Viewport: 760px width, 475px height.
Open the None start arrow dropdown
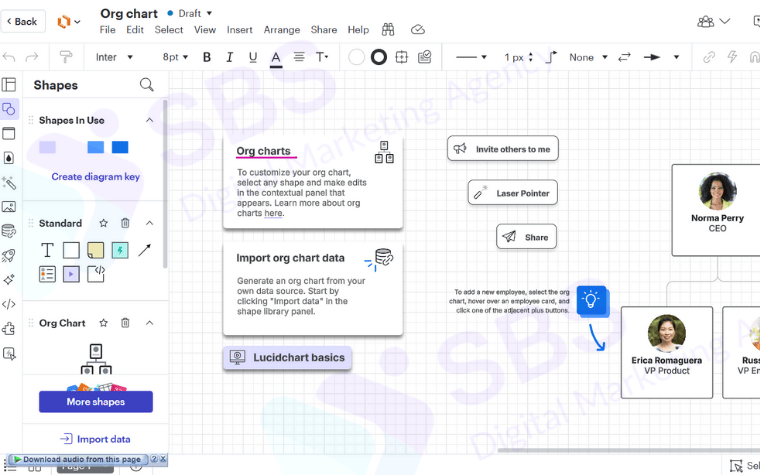[x=588, y=57]
